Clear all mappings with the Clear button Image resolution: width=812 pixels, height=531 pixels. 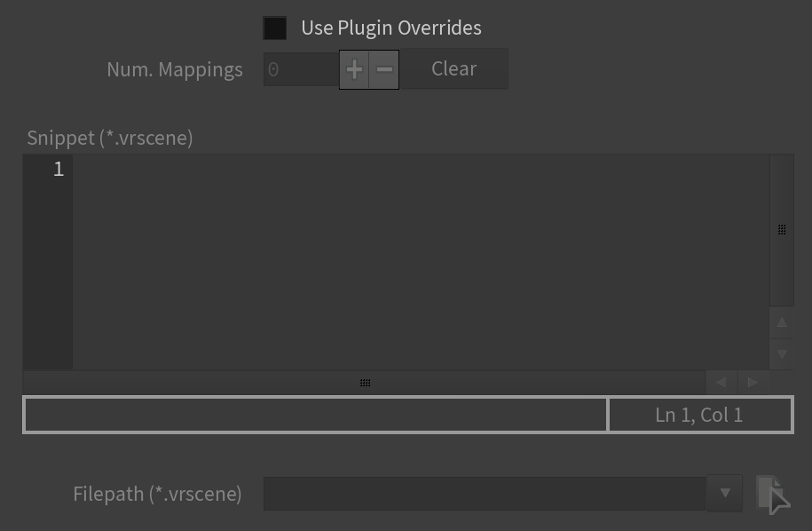[x=453, y=69]
